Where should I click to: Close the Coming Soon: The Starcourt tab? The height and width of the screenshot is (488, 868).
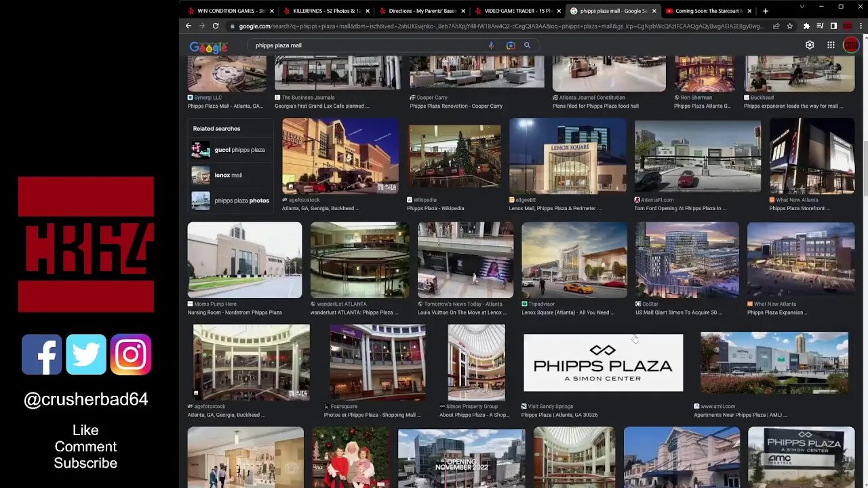[x=749, y=11]
